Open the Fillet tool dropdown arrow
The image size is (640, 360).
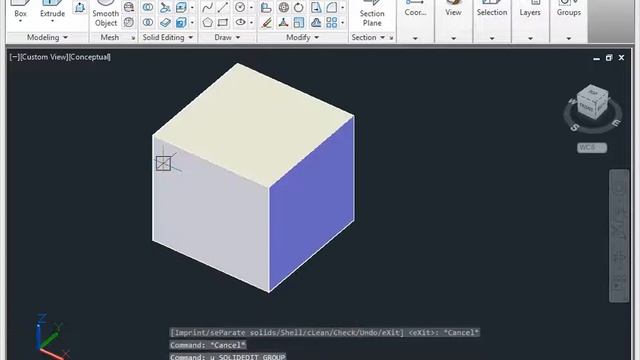click(342, 7)
